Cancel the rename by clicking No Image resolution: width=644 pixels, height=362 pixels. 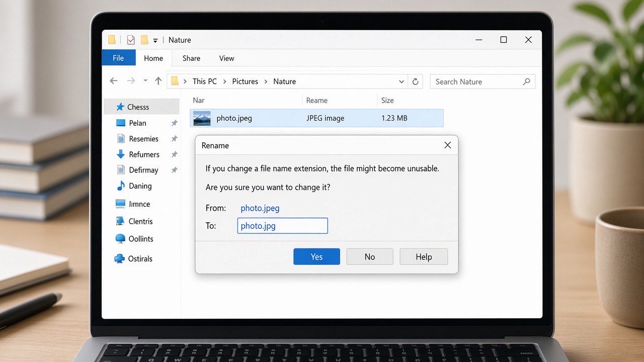pyautogui.click(x=370, y=256)
